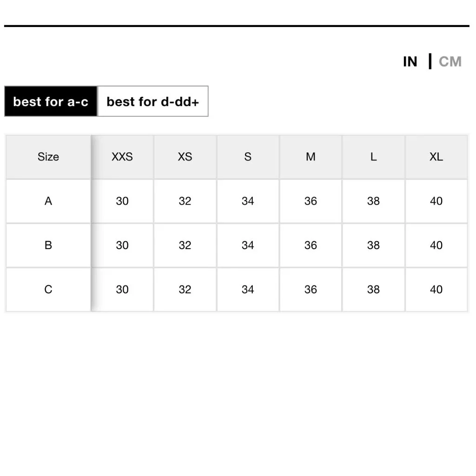
Task: Select the 30 value in row A
Action: 122,201
